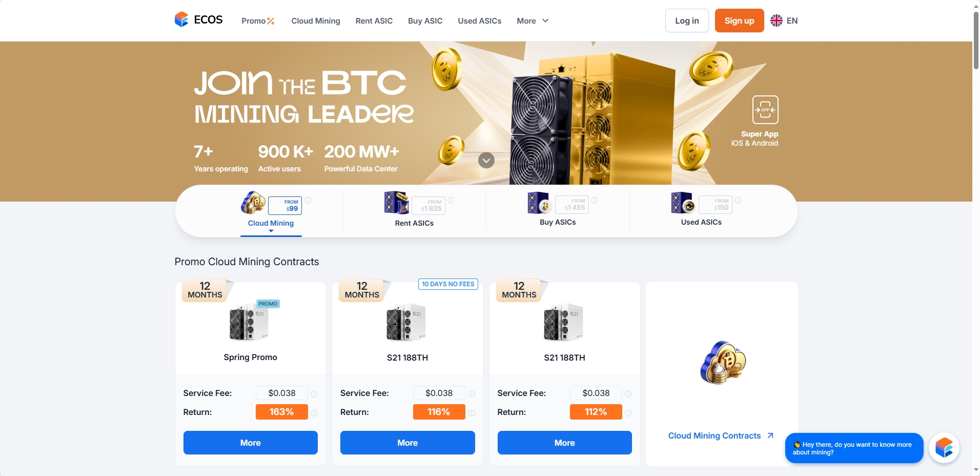Click More on Spring Promo card
Screen dimensions: 980x476
pyautogui.click(x=250, y=443)
